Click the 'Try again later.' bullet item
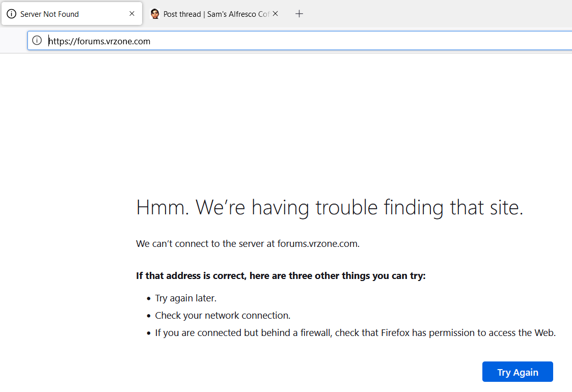Viewport: 572px width, 392px height. pos(185,298)
